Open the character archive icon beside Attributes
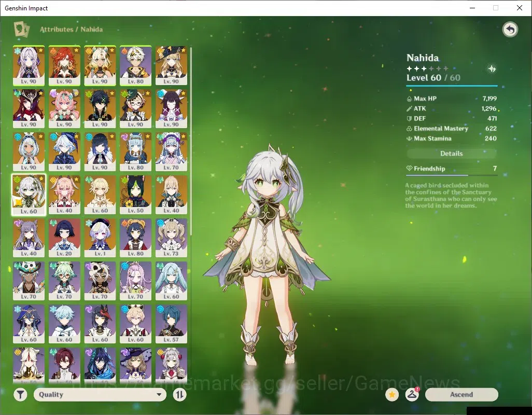532x415 pixels. [x=21, y=29]
